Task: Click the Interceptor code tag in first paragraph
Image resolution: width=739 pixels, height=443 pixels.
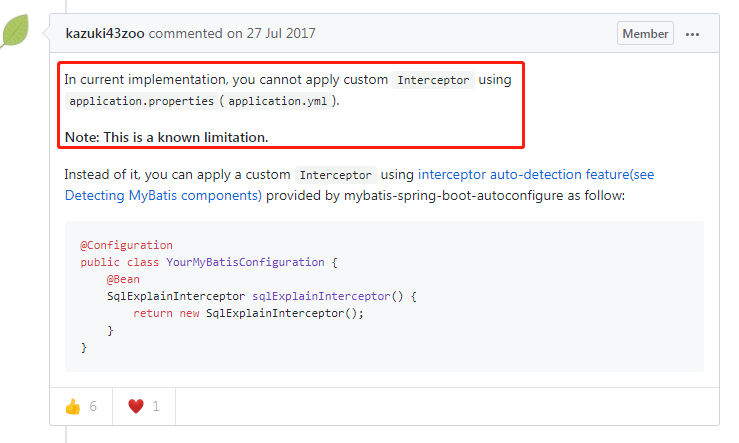Action: (x=433, y=80)
